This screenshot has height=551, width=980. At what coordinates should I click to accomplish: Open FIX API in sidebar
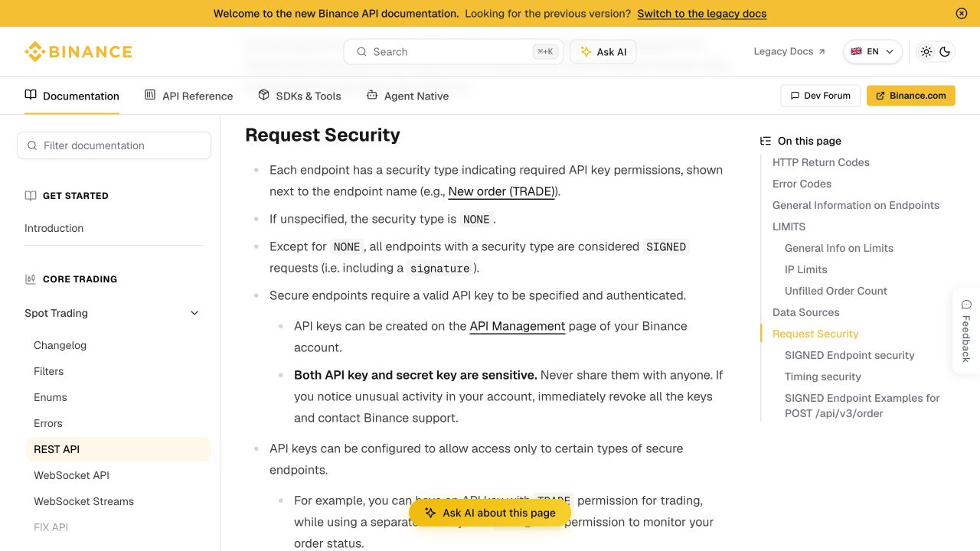(51, 527)
